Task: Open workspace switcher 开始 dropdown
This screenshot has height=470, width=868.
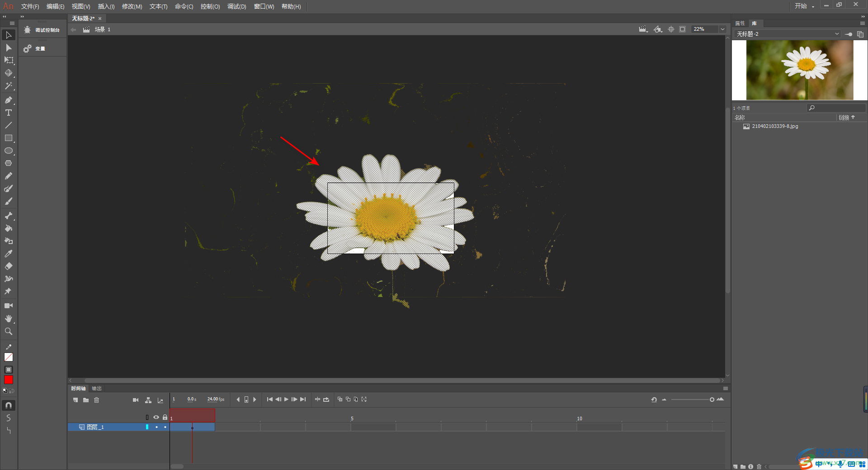Action: [x=804, y=6]
